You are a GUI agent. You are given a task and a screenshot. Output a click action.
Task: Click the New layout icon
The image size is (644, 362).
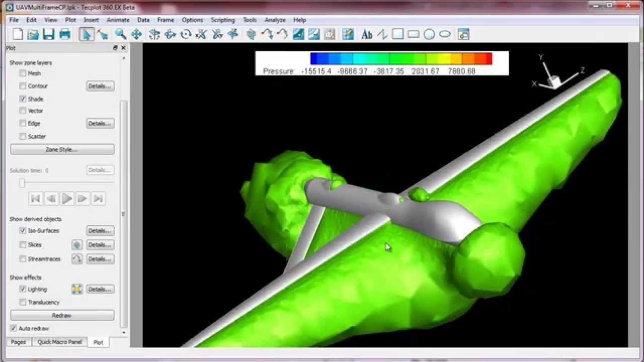[18, 34]
